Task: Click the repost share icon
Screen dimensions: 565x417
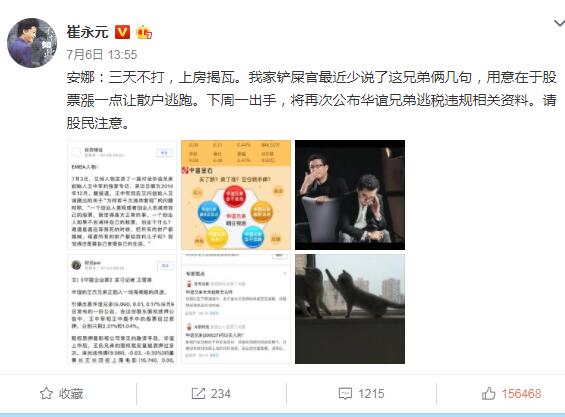Action: pyautogui.click(x=198, y=394)
